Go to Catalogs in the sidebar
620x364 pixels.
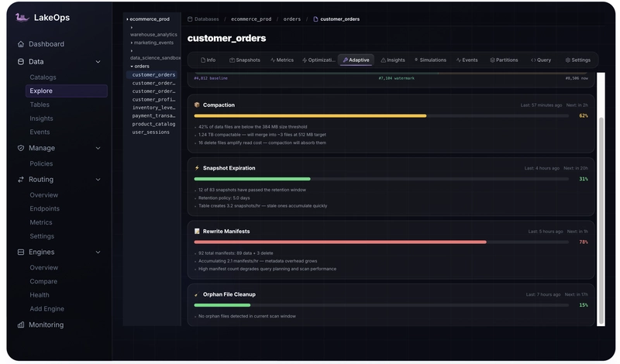tap(43, 77)
